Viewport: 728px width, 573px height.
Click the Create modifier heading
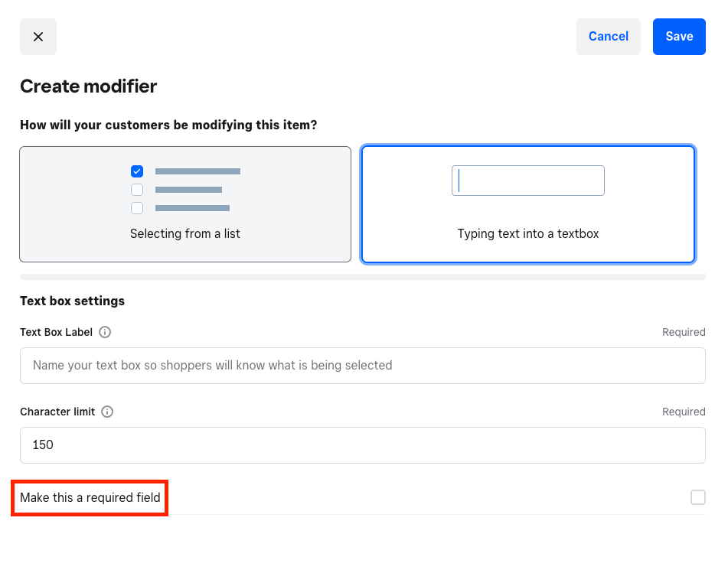(x=88, y=86)
